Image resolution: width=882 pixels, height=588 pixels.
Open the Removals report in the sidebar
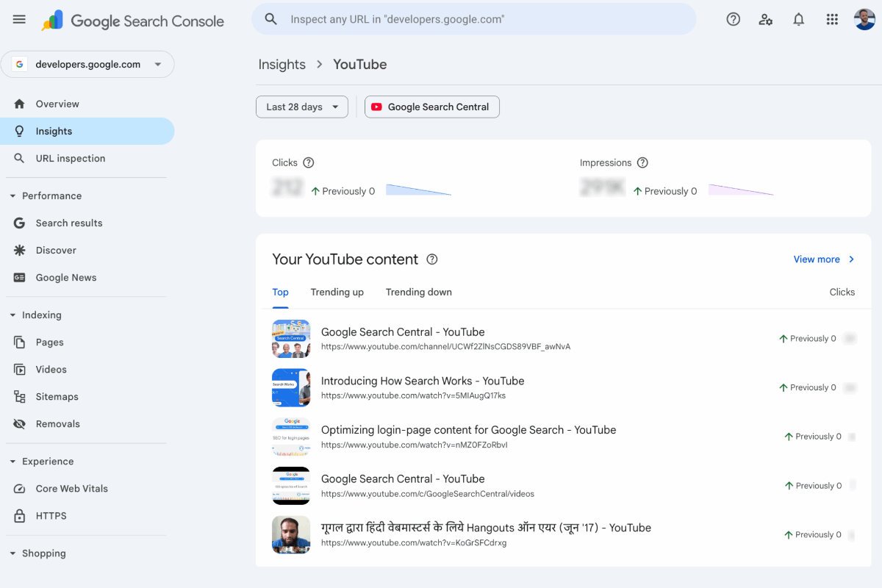tap(58, 423)
